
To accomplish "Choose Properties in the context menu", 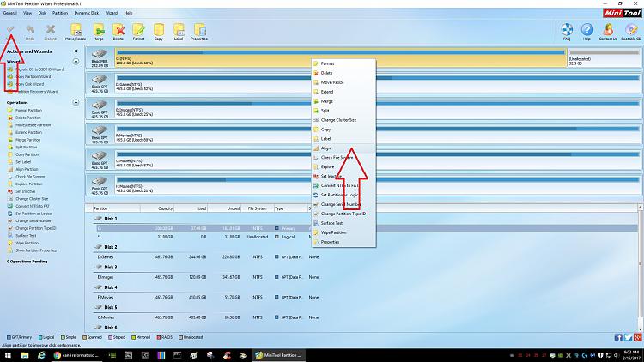I will pos(343,242).
